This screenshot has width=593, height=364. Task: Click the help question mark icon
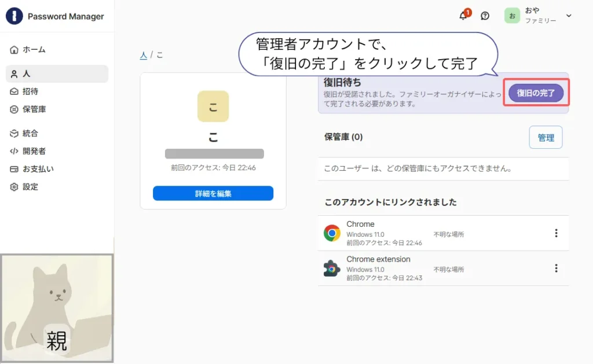pyautogui.click(x=485, y=16)
